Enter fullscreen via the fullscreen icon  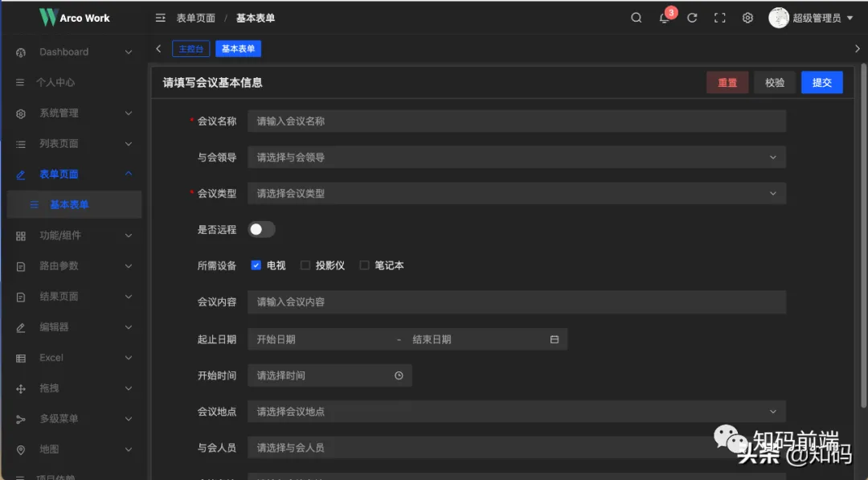(719, 17)
